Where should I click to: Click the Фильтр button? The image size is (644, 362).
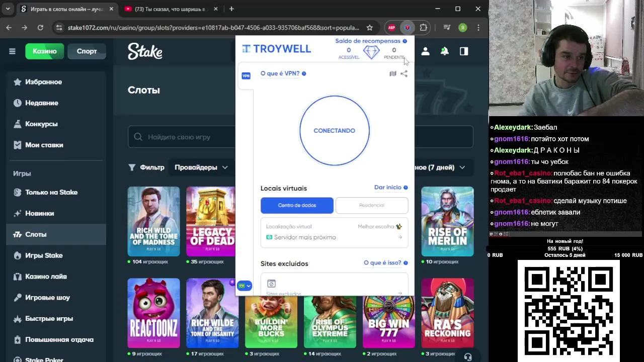[146, 167]
